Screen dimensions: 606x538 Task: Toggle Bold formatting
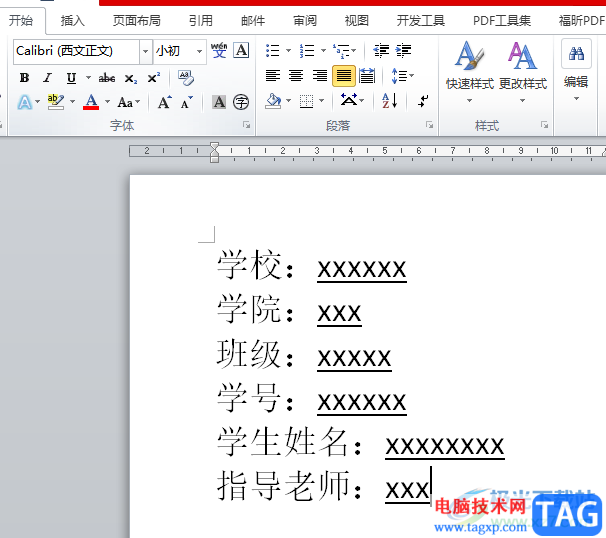(x=24, y=78)
